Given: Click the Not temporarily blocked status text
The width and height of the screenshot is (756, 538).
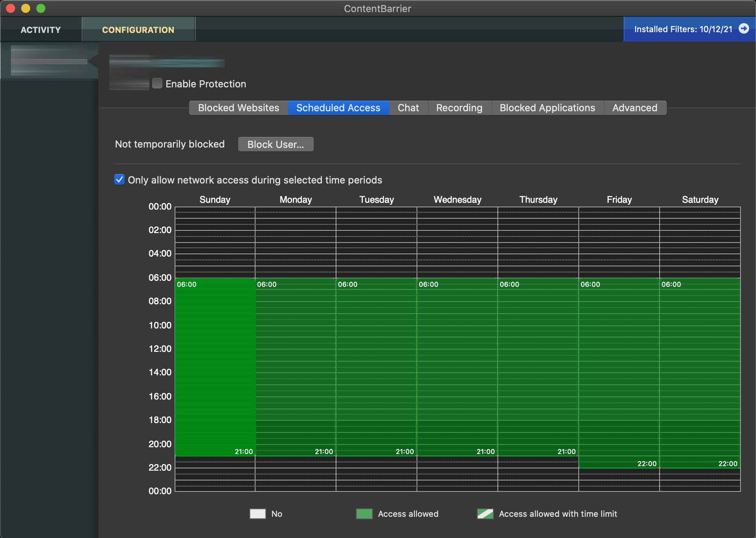Looking at the screenshot, I should (x=170, y=144).
